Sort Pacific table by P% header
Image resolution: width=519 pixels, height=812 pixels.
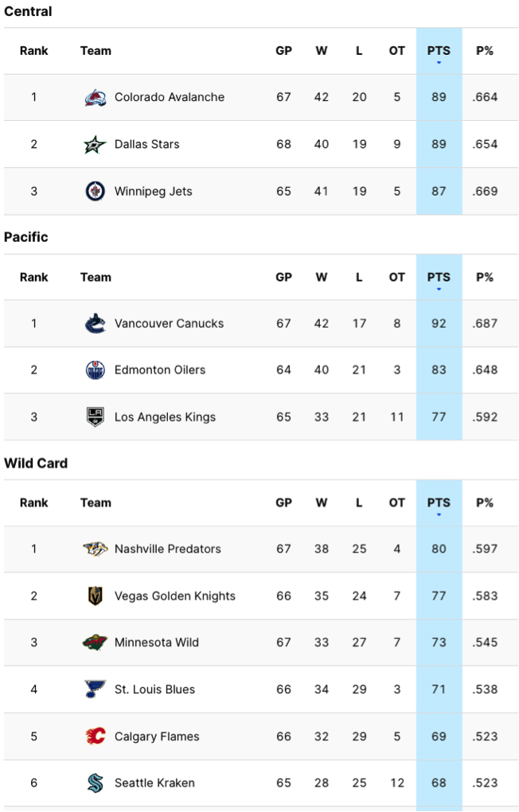(484, 278)
